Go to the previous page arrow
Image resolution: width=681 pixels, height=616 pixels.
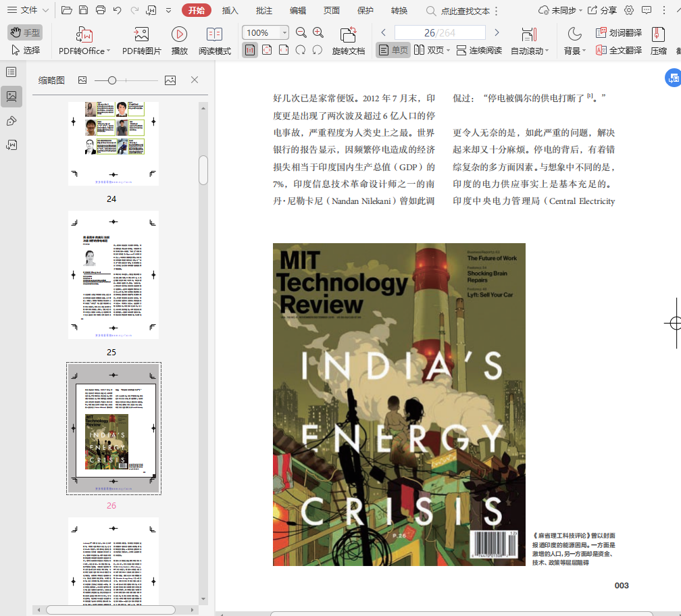pyautogui.click(x=384, y=32)
